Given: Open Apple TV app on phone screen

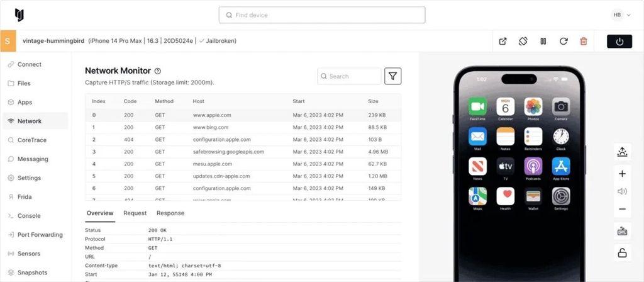Looking at the screenshot, I should pos(506,166).
